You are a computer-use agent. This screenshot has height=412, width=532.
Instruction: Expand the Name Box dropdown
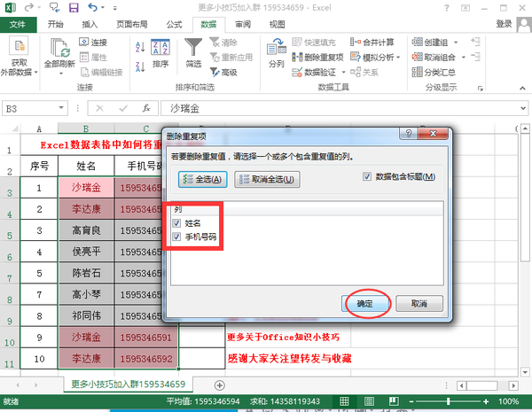61,108
